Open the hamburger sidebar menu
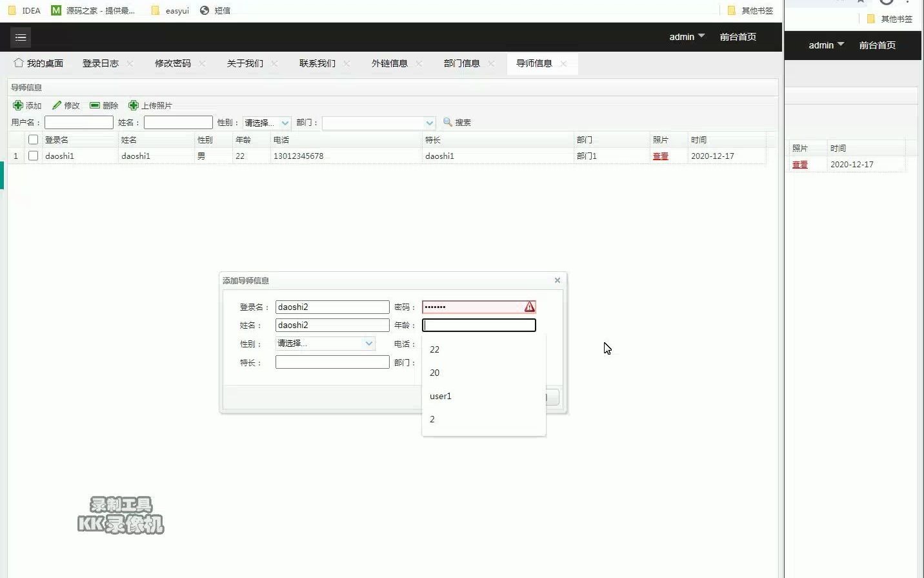 tap(21, 37)
